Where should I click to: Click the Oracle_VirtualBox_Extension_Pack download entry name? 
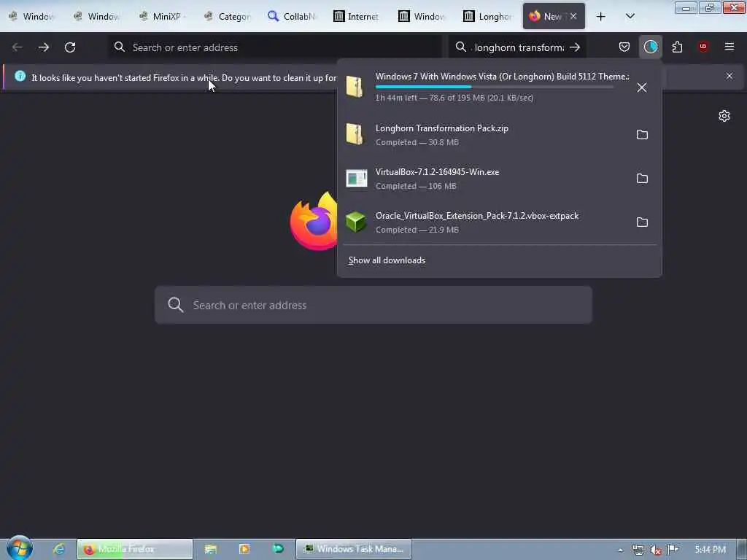click(x=477, y=216)
